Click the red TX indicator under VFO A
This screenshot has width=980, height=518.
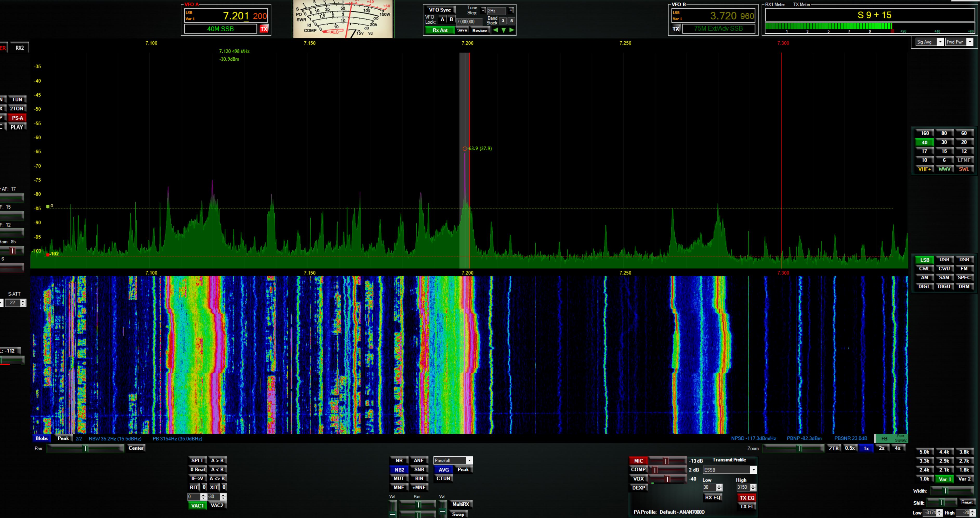pos(264,29)
